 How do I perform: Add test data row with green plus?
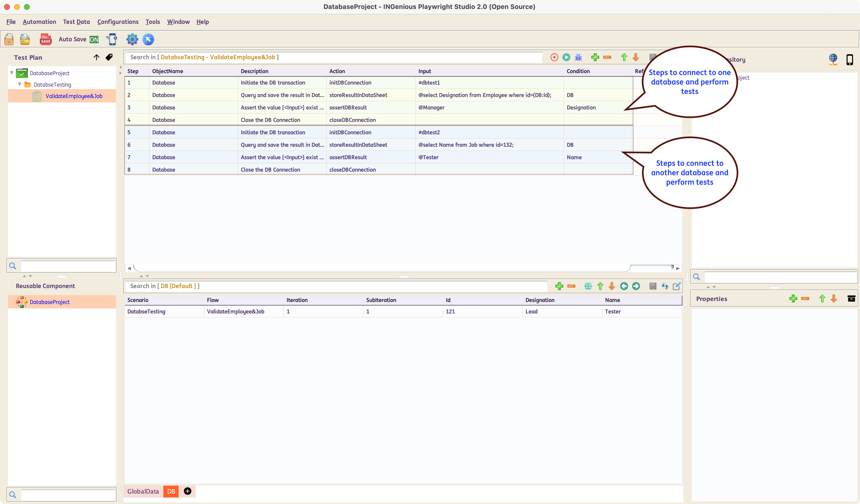[559, 286]
